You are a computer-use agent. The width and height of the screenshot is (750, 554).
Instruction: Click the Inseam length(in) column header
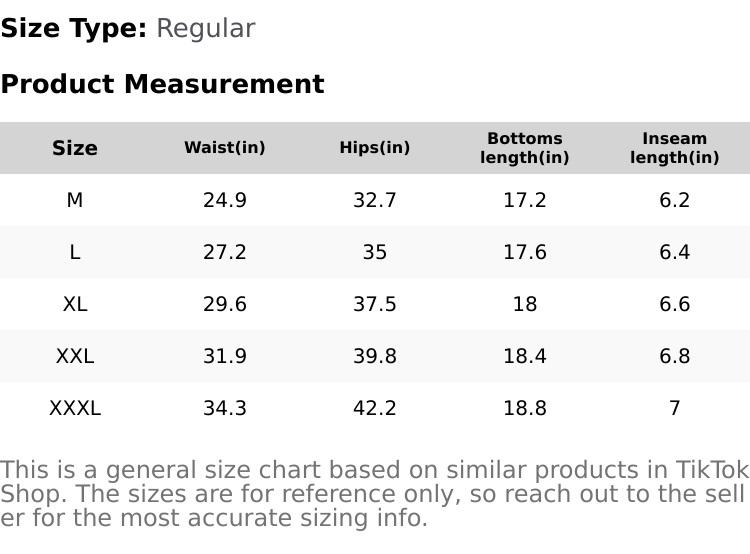[x=675, y=148]
